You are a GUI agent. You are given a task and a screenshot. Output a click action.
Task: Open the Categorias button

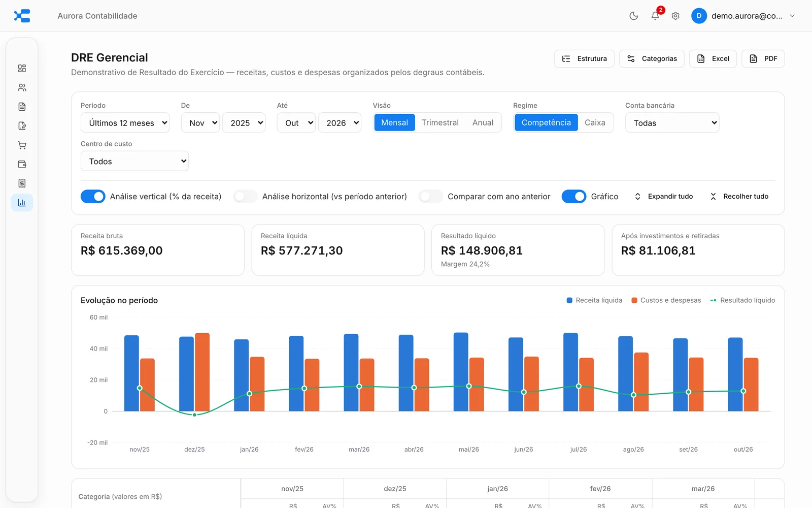click(652, 59)
